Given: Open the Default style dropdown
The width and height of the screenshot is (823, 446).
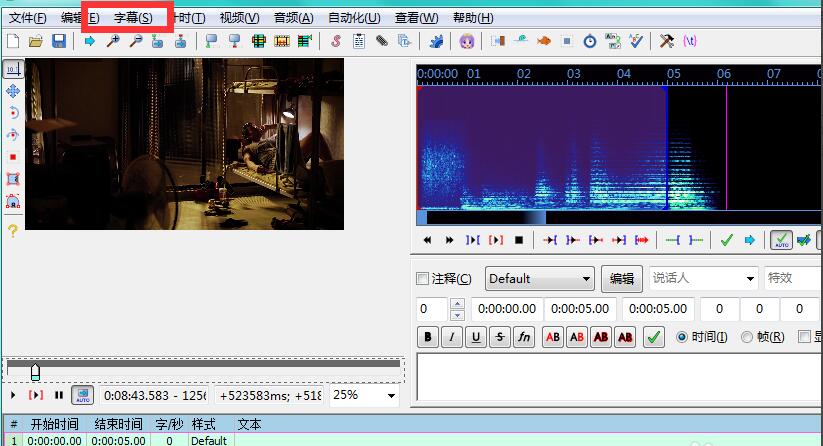Looking at the screenshot, I should pyautogui.click(x=539, y=279).
